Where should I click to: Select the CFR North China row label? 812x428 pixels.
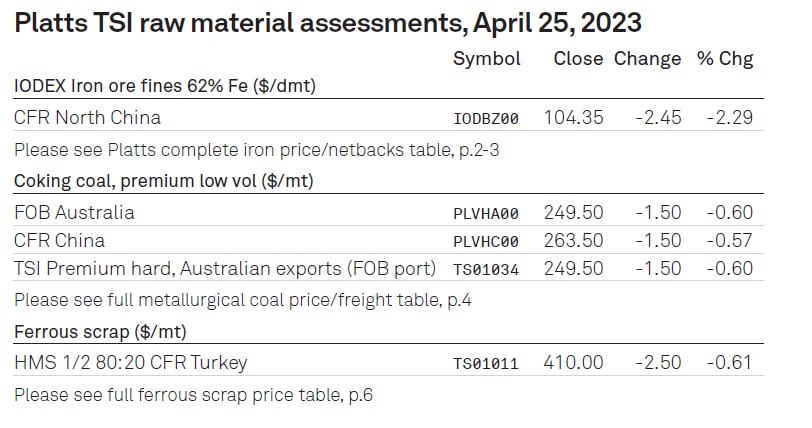coord(87,118)
